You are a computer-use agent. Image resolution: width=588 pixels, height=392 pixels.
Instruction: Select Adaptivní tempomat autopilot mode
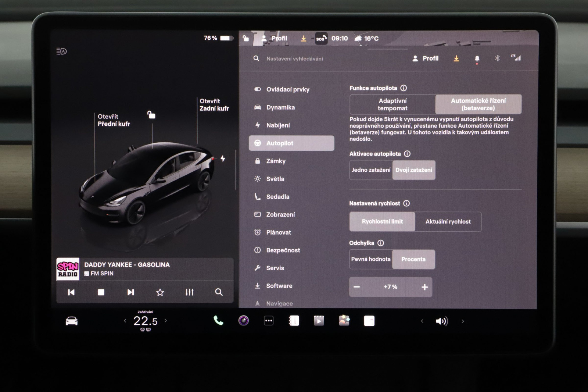pos(392,104)
